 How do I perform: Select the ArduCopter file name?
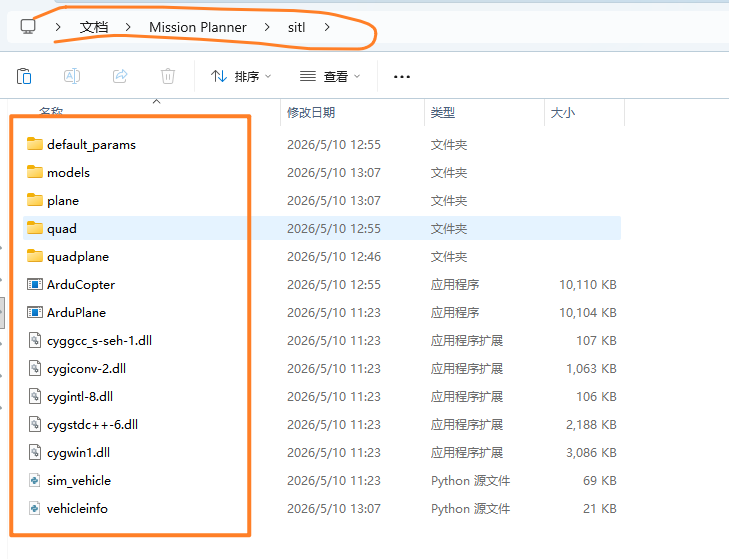pyautogui.click(x=81, y=285)
